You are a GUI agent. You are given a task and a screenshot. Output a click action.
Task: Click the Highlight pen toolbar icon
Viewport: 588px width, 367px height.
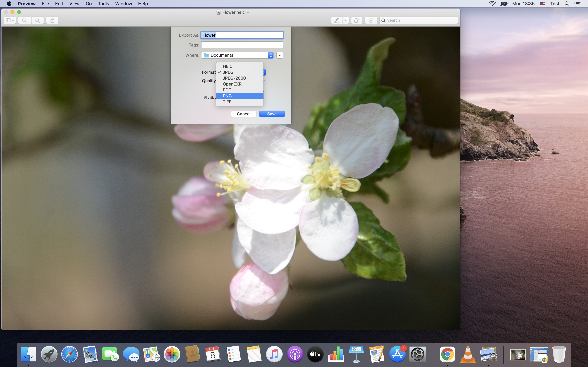pyautogui.click(x=337, y=20)
